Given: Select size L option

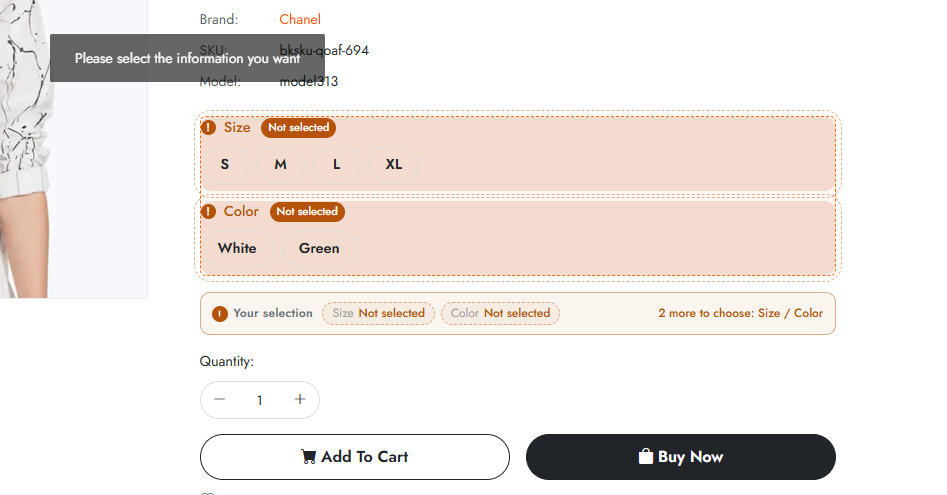Looking at the screenshot, I should [x=337, y=164].
